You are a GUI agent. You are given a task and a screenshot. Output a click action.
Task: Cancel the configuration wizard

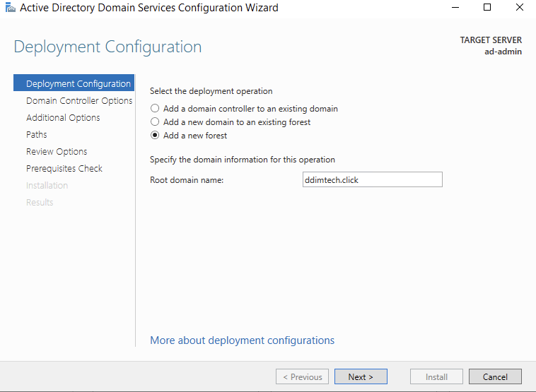(x=495, y=376)
